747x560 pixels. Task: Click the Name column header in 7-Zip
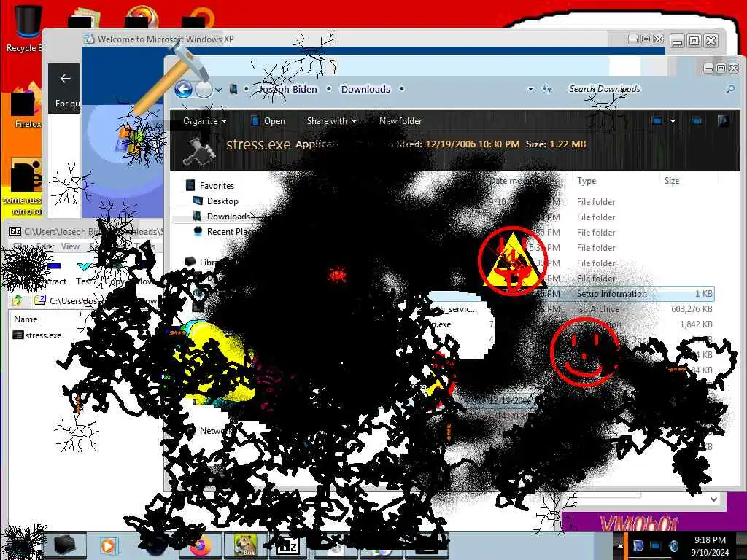26,319
